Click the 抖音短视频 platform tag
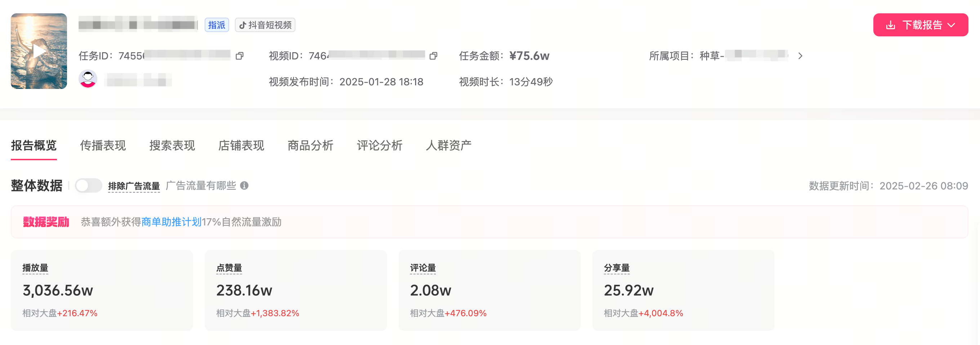 265,25
